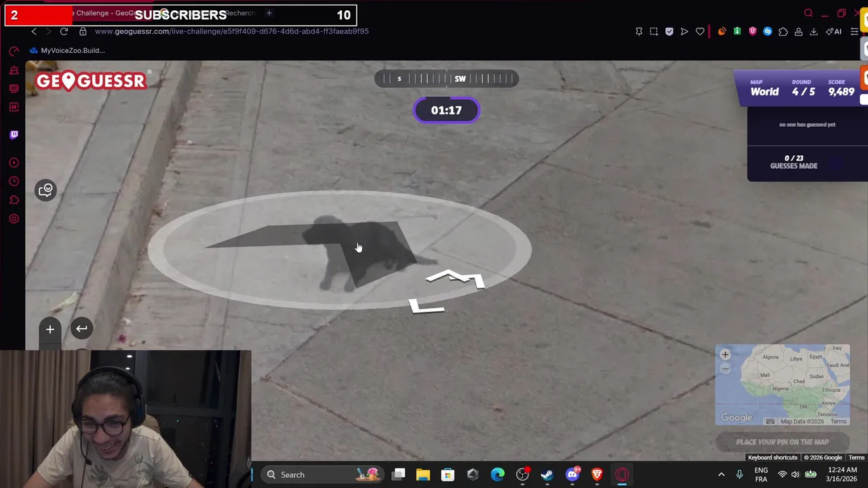This screenshot has height=488, width=868.
Task: Open Task View on the taskbar
Action: click(x=399, y=474)
